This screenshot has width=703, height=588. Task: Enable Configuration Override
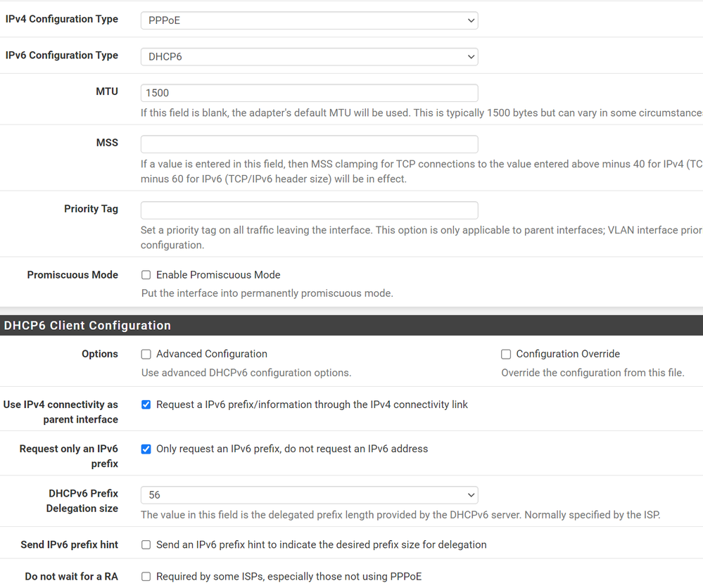(x=506, y=354)
